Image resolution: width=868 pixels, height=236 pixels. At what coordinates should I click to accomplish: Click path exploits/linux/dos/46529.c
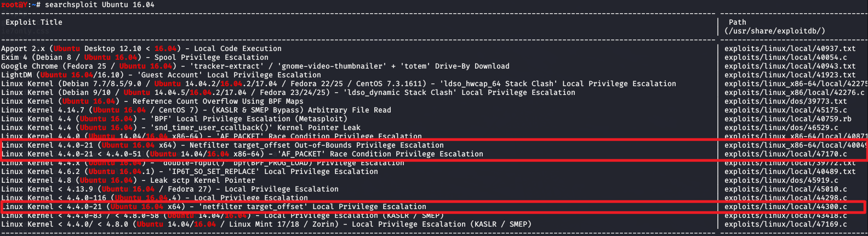pos(781,128)
